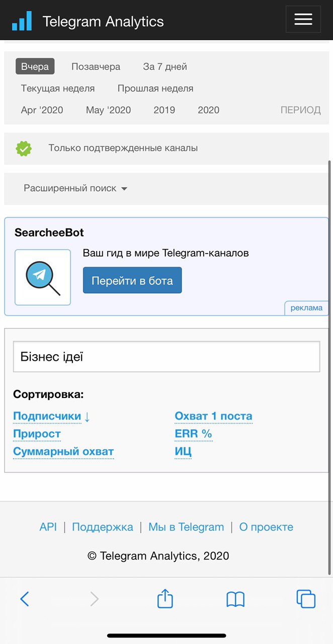Open the Мы в Telegram footer link
This screenshot has width=333, height=644.
tap(186, 527)
